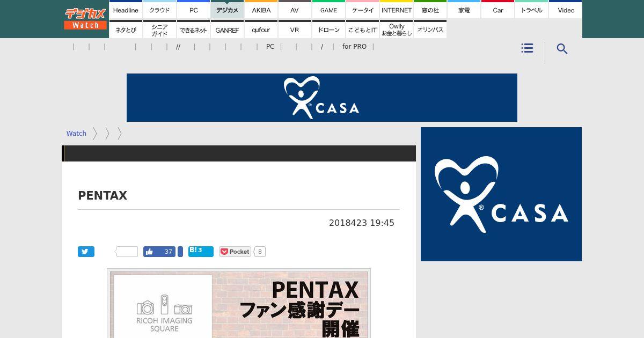Click the square CASA sidebar advertisement
This screenshot has height=338, width=644.
click(x=501, y=194)
